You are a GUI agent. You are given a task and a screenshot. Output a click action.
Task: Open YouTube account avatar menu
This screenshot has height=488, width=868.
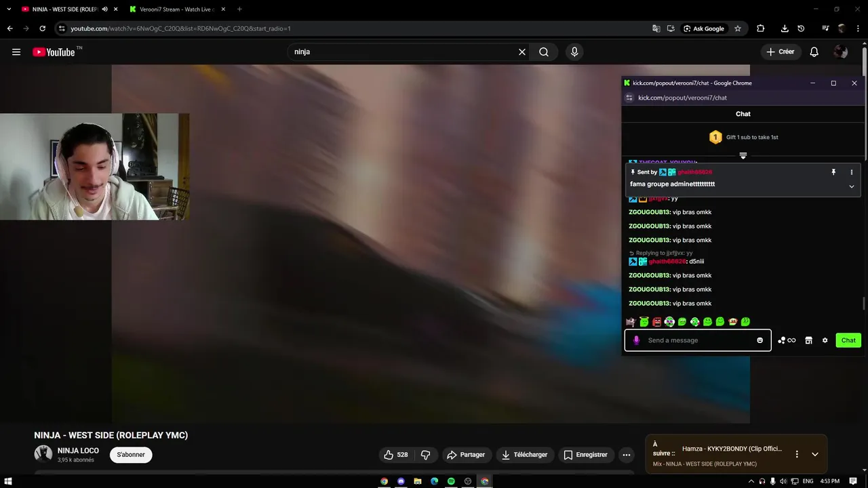point(841,52)
